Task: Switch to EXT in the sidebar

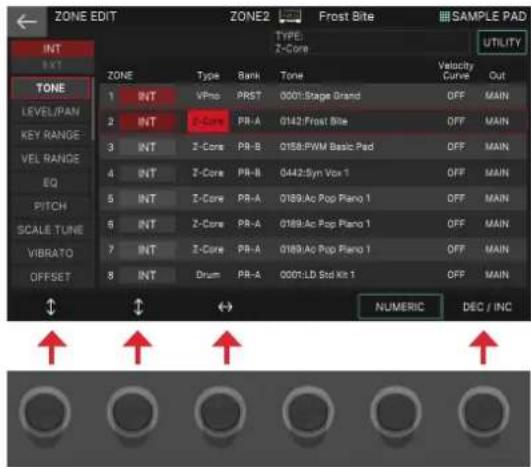Action: tap(52, 65)
